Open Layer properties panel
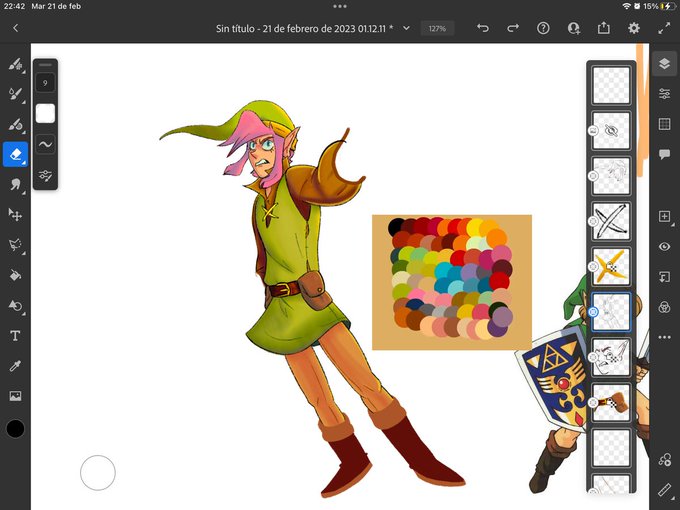680x510 pixels. tap(664, 94)
